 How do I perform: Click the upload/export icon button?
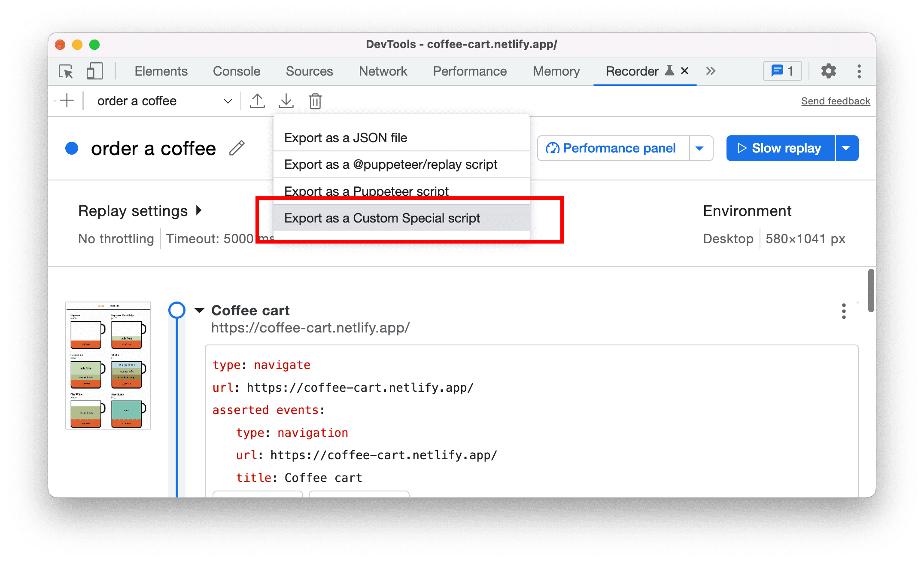click(258, 101)
